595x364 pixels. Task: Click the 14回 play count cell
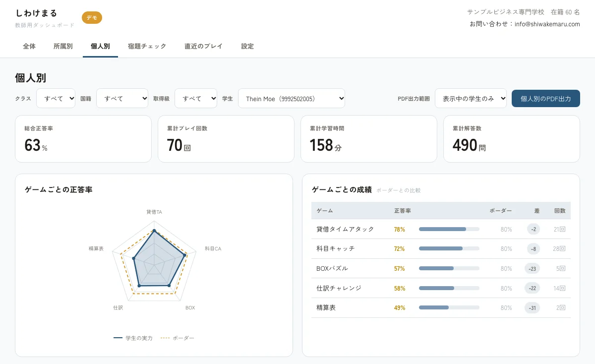559,288
